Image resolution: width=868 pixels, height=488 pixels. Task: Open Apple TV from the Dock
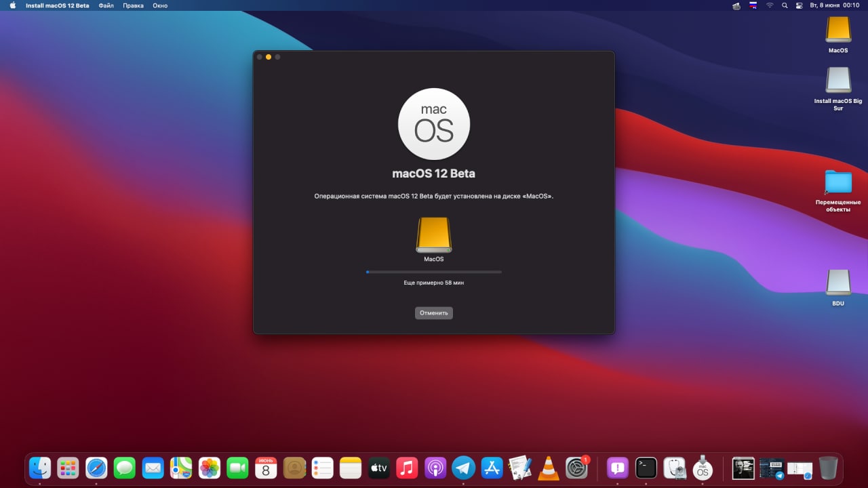click(x=379, y=468)
